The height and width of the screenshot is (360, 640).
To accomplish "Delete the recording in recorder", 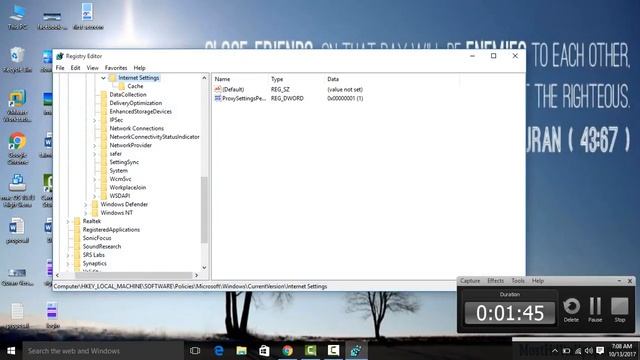I will [571, 309].
